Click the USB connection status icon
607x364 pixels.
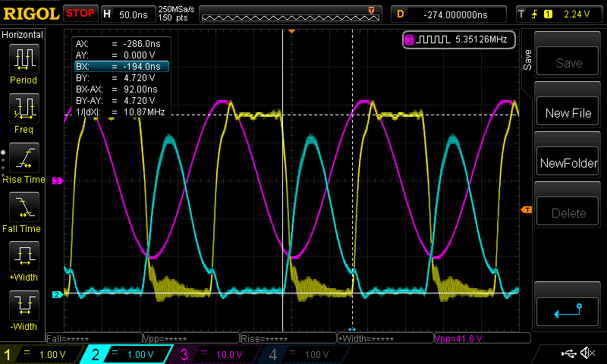point(568,353)
